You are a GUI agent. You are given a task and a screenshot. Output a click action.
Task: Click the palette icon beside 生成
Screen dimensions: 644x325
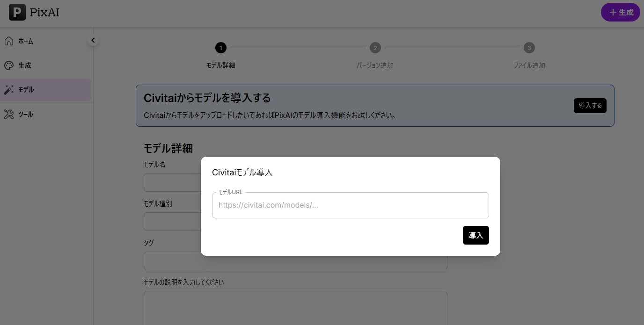pyautogui.click(x=8, y=65)
